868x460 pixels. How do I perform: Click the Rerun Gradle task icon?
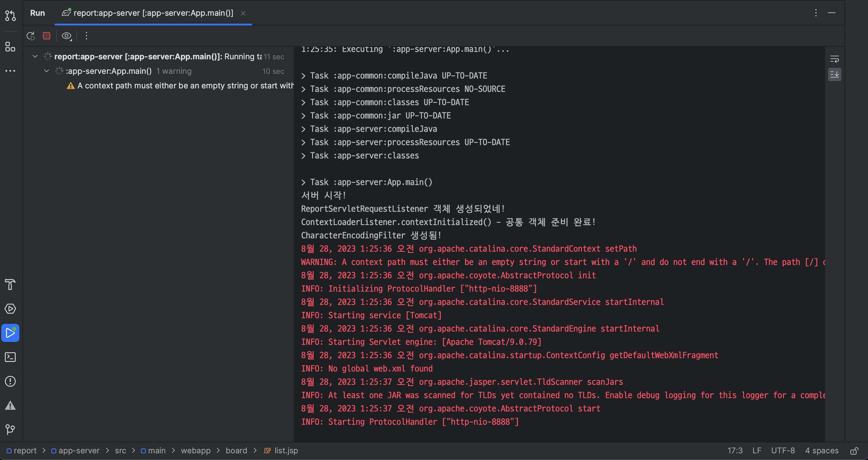click(31, 36)
